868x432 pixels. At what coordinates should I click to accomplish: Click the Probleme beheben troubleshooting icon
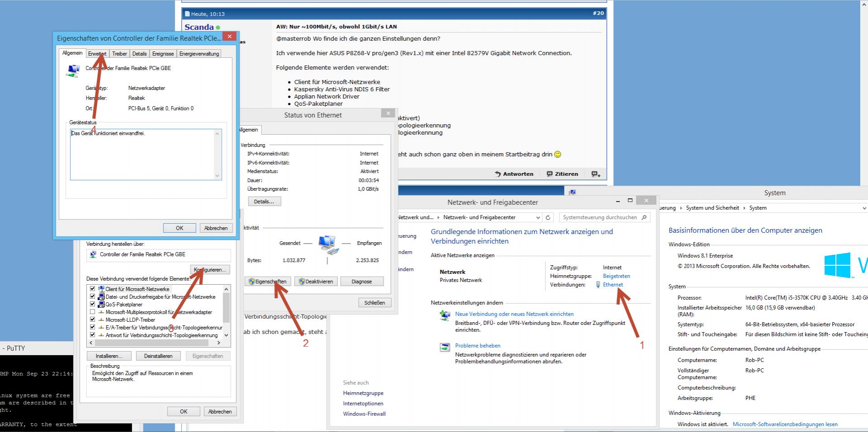click(445, 347)
